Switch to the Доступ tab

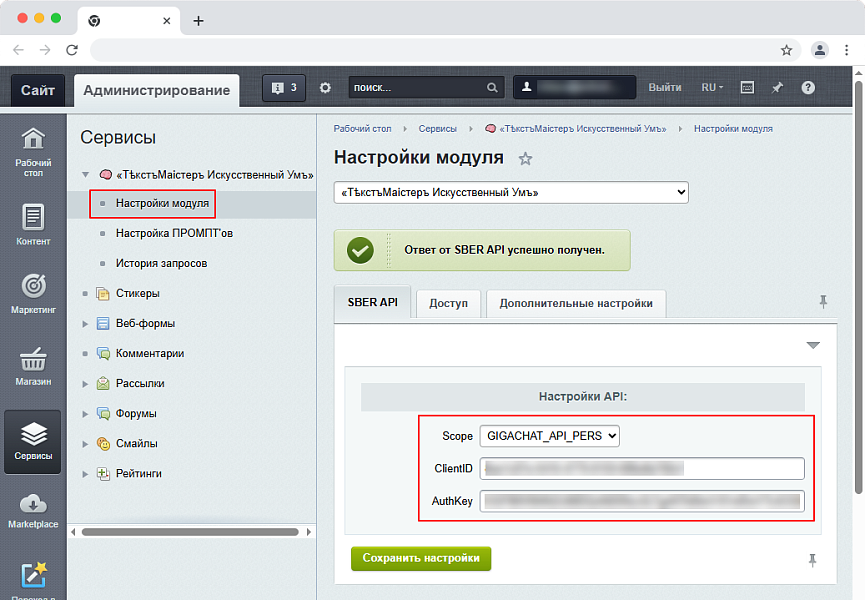(x=448, y=304)
